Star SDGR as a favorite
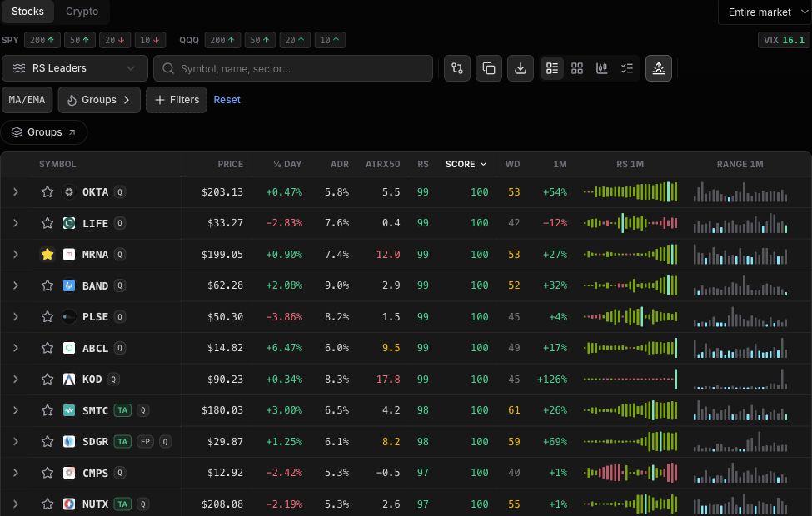The image size is (812, 516). (x=47, y=441)
